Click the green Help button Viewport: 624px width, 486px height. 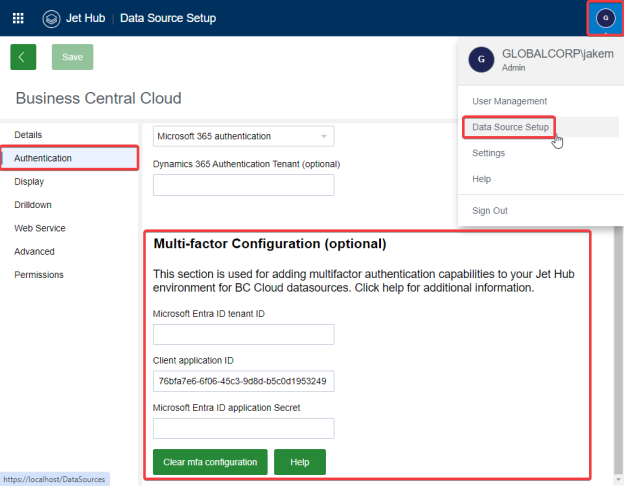(300, 462)
